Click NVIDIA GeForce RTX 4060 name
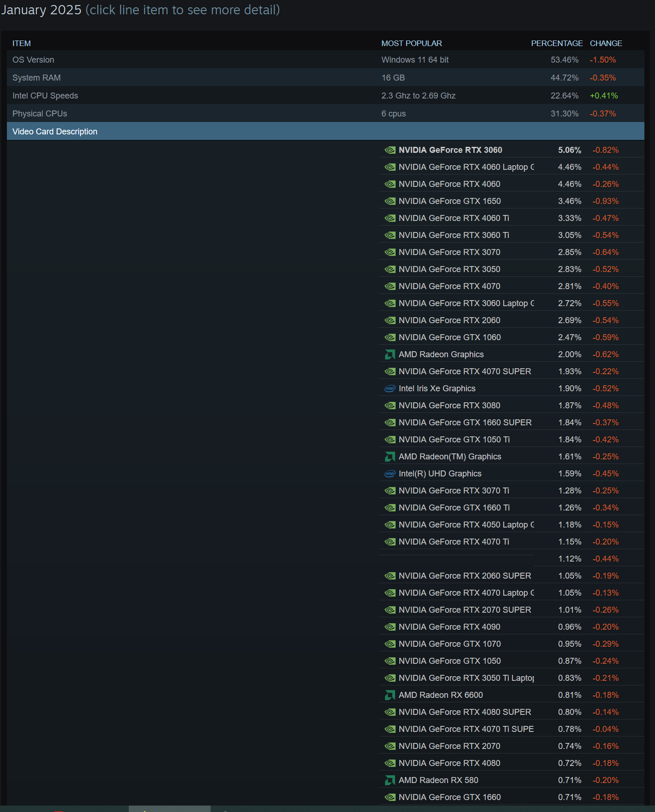 (449, 184)
